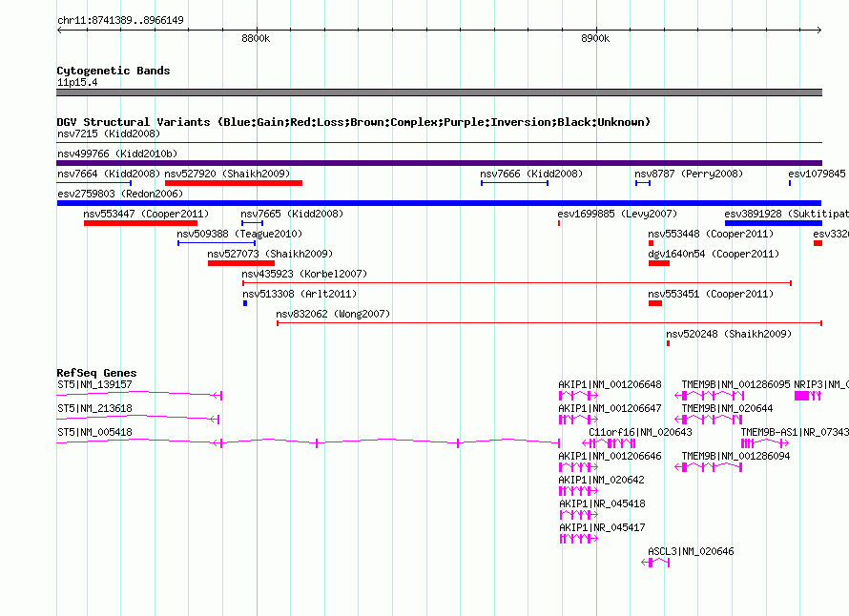Click the nsv527073 (Shaikh2009) red bar
This screenshot has width=849, height=616.
pyautogui.click(x=241, y=263)
